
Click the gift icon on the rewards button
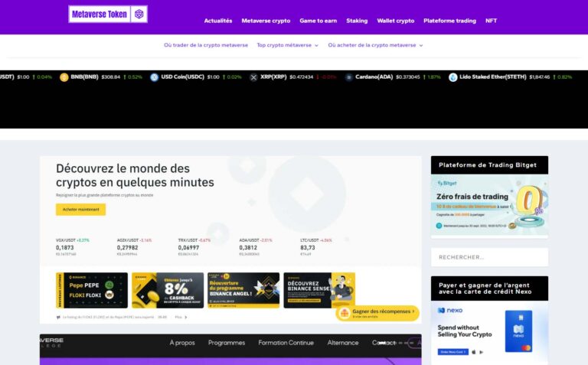345,313
